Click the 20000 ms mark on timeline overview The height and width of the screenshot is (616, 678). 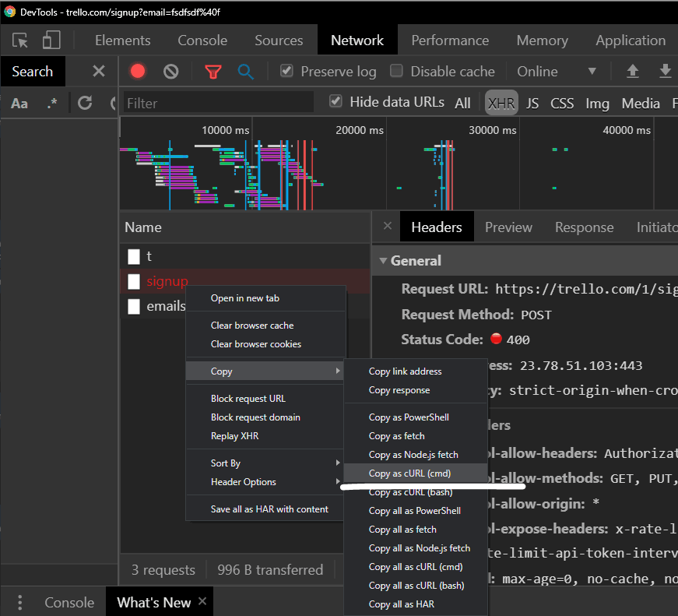tap(360, 130)
